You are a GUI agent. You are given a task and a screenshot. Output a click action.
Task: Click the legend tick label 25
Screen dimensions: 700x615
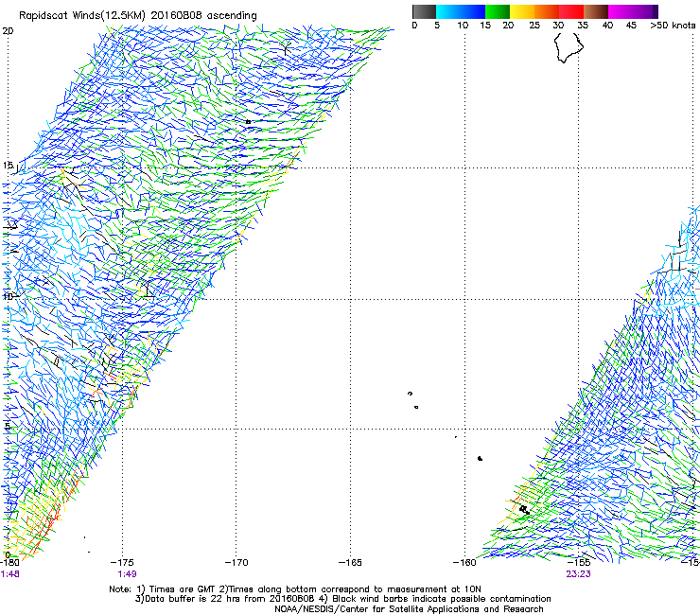coord(534,26)
